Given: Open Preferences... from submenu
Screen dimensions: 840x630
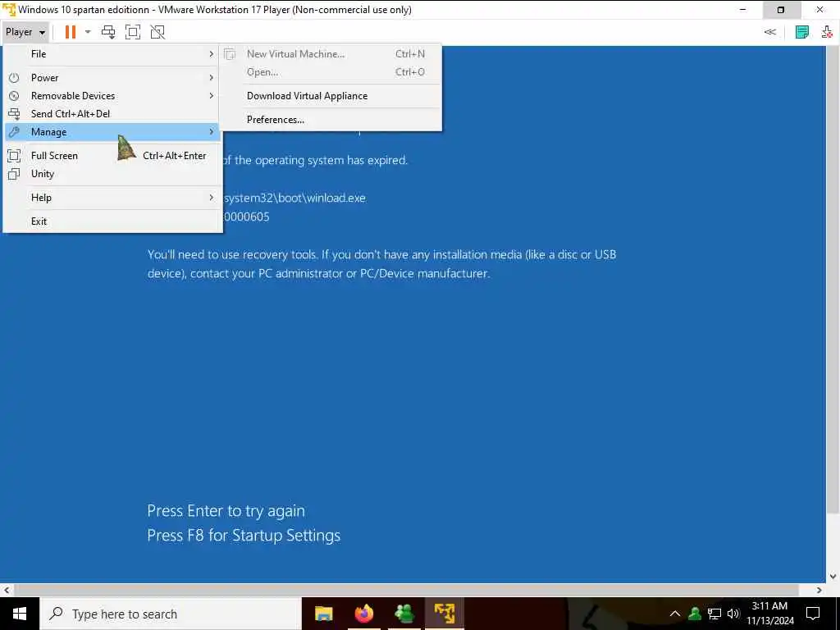Looking at the screenshot, I should [331, 120].
